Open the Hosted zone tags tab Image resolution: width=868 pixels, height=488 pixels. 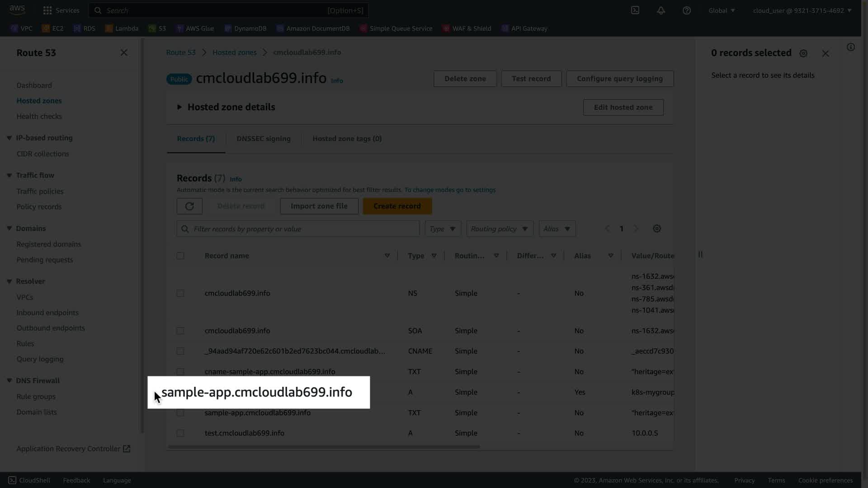point(347,139)
